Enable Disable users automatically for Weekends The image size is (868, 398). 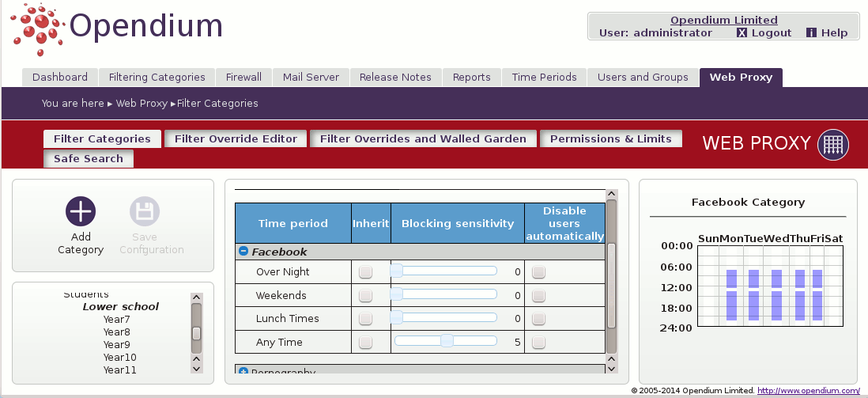(x=538, y=295)
